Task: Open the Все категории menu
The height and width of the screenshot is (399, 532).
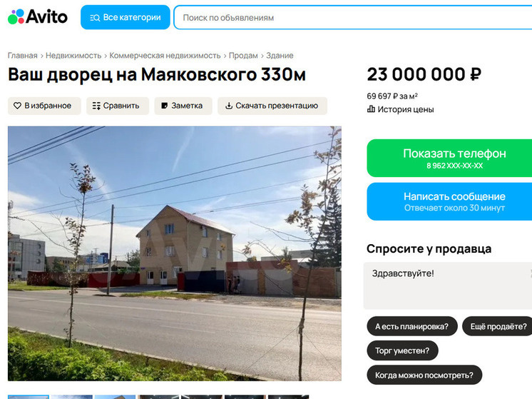Action: (126, 17)
